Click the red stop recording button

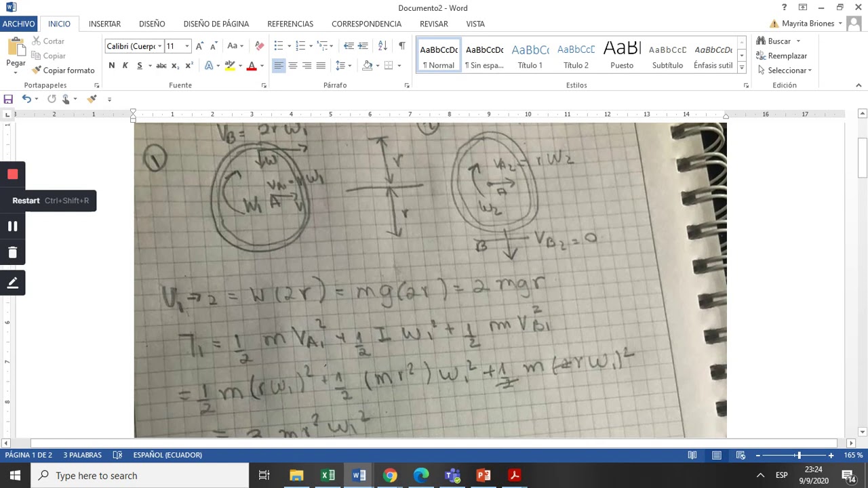pyautogui.click(x=12, y=174)
